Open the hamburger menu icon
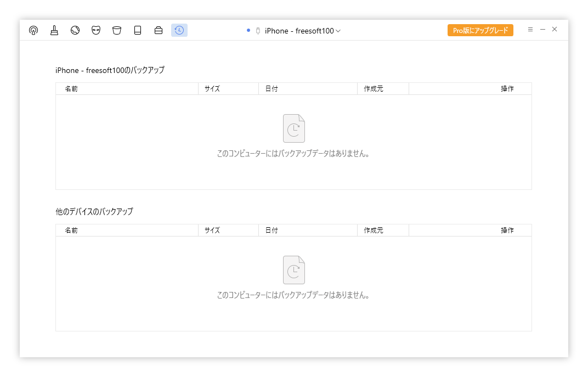The height and width of the screenshot is (377, 588). tap(530, 29)
